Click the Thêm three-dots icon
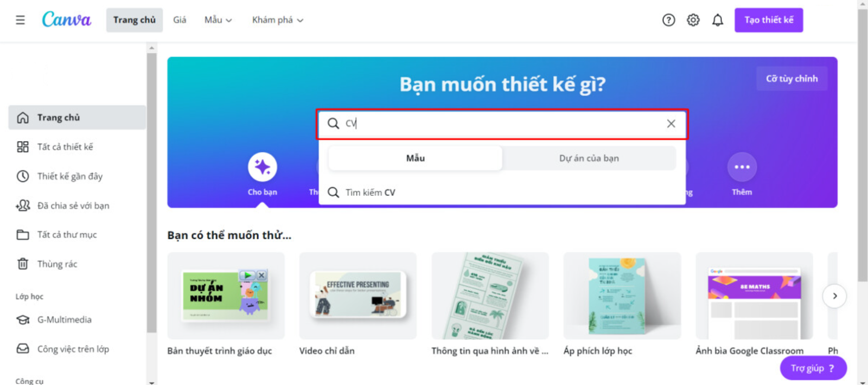The height and width of the screenshot is (385, 868). tap(742, 167)
